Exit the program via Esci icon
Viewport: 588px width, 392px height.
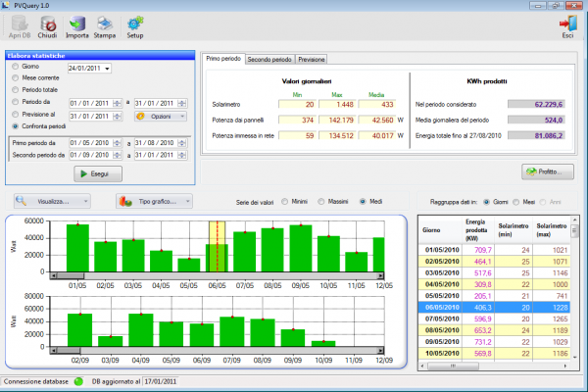pos(567,27)
